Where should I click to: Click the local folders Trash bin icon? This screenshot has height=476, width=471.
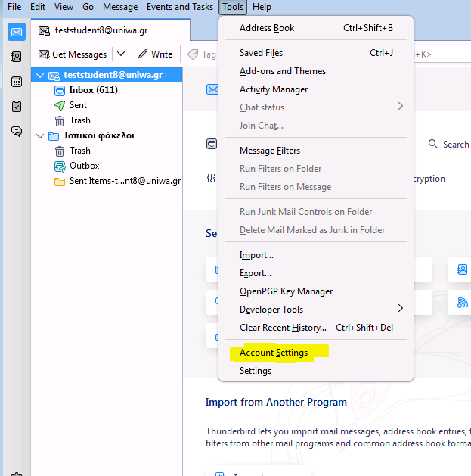[x=60, y=151]
